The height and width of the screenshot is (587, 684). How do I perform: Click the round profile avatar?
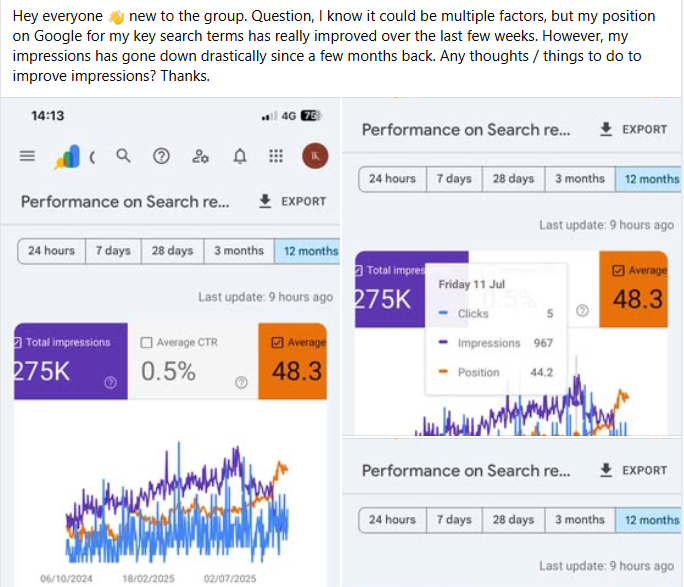(x=314, y=156)
